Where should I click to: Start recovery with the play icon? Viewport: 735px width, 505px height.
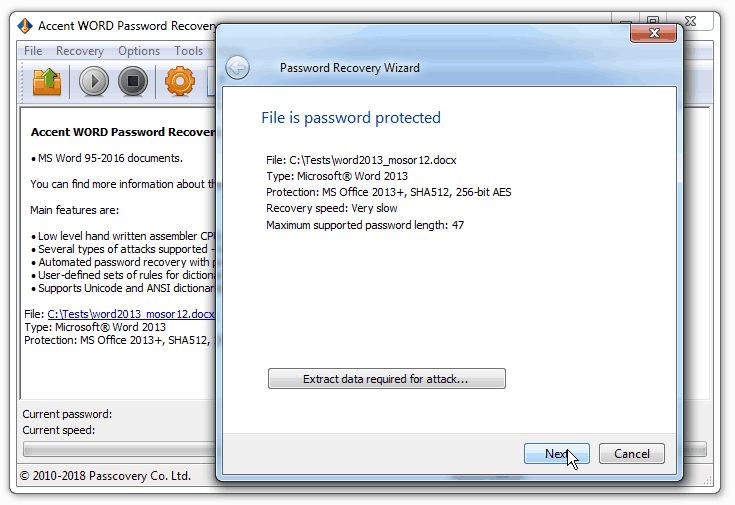click(94, 82)
